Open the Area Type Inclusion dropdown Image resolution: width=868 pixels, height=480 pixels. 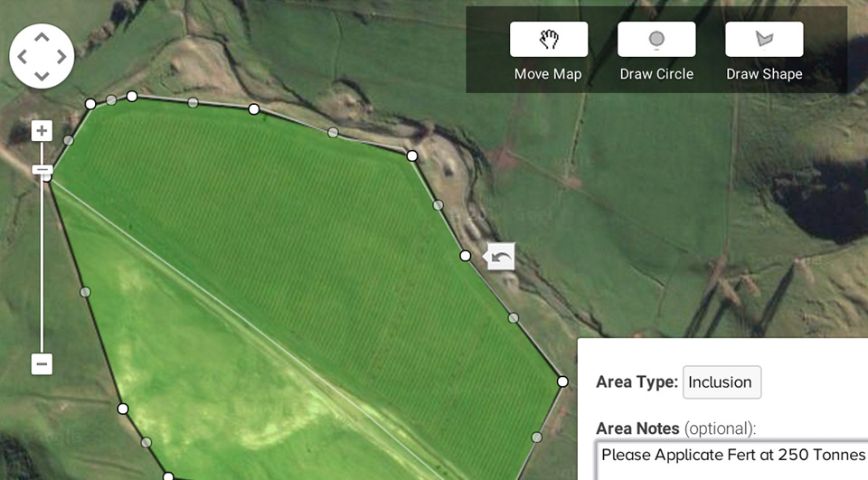tap(722, 382)
